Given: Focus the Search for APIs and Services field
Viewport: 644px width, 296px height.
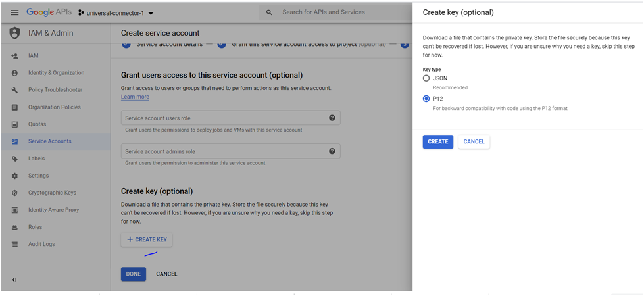Looking at the screenshot, I should coord(324,12).
